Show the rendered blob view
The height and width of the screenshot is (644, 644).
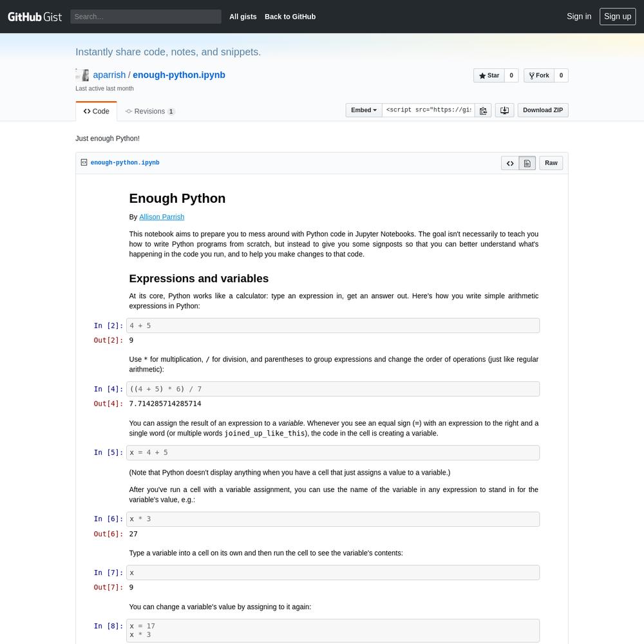click(527, 163)
